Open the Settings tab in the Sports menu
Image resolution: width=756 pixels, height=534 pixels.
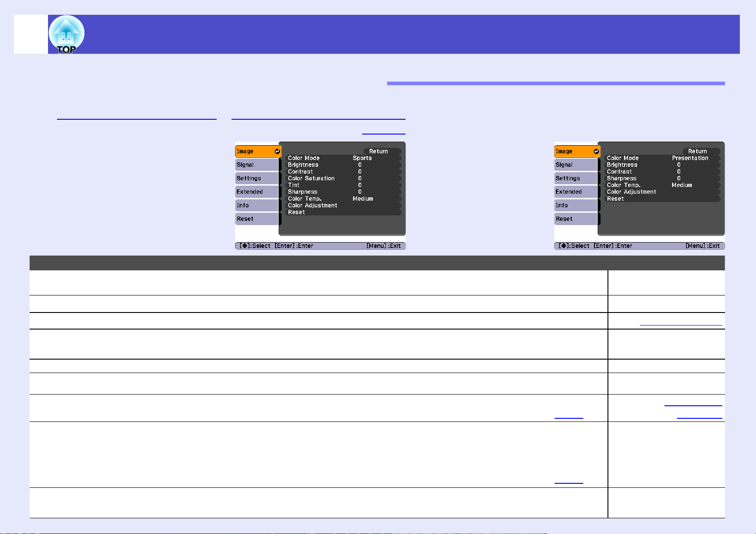258,178
